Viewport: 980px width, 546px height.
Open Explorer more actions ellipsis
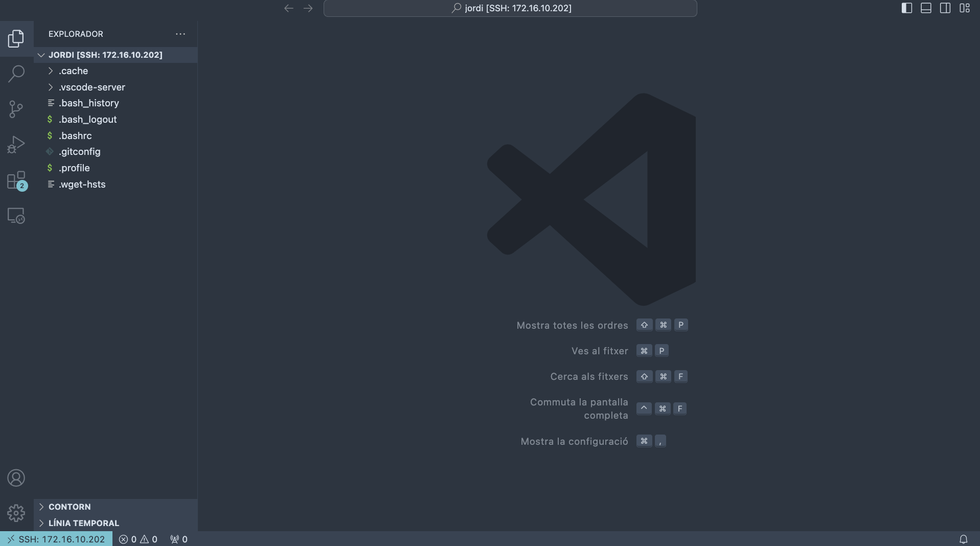tap(180, 34)
